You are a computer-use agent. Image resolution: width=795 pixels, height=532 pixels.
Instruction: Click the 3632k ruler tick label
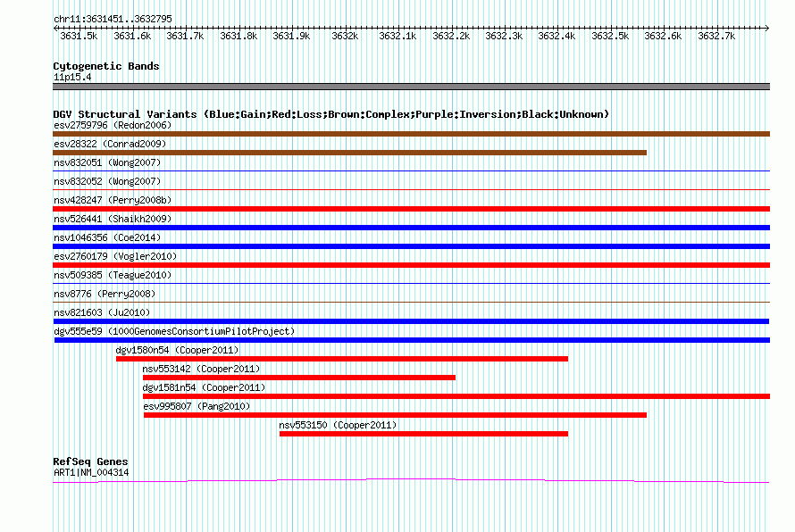[x=345, y=36]
